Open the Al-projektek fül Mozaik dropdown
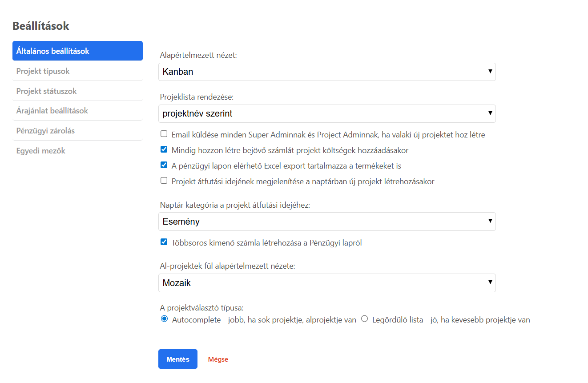Viewport: 588px width, 383px height. (327, 283)
